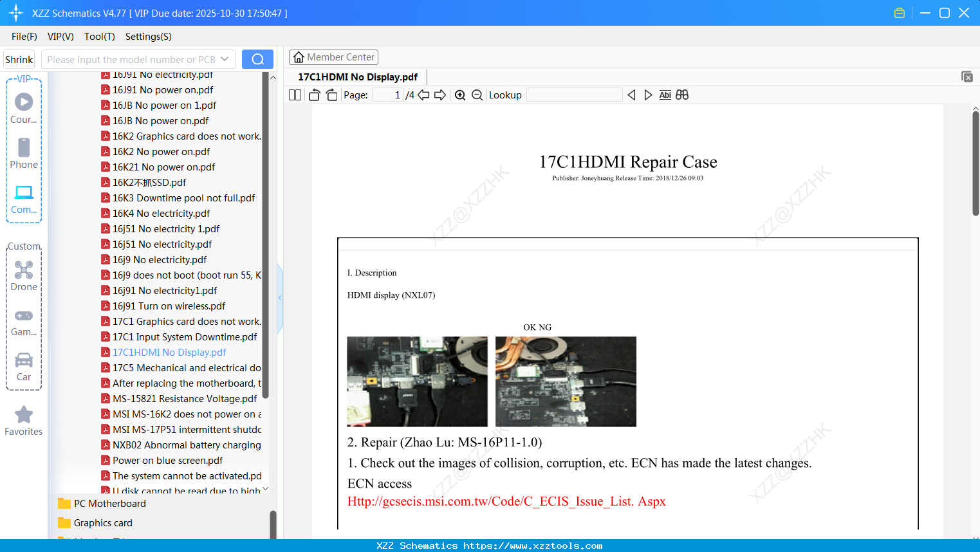The image size is (980, 552).
Task: Click the OK laptop board photo
Action: [x=417, y=382]
